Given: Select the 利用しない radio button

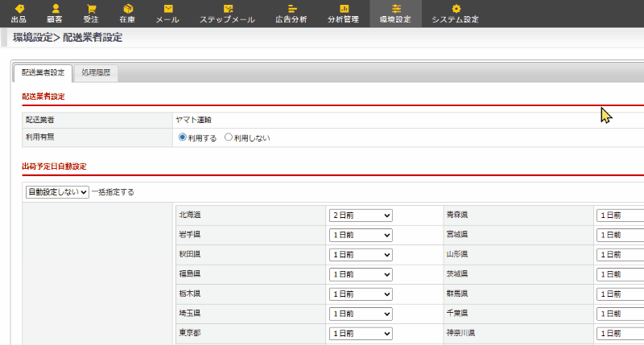Looking at the screenshot, I should click(229, 138).
